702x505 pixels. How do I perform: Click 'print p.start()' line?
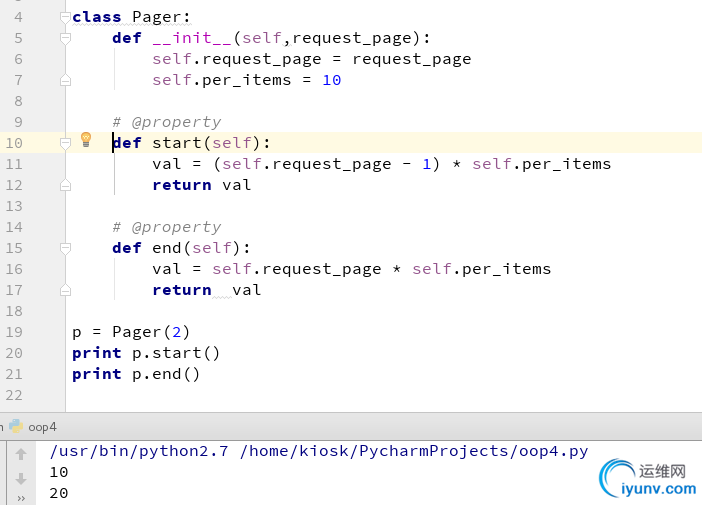coord(146,353)
